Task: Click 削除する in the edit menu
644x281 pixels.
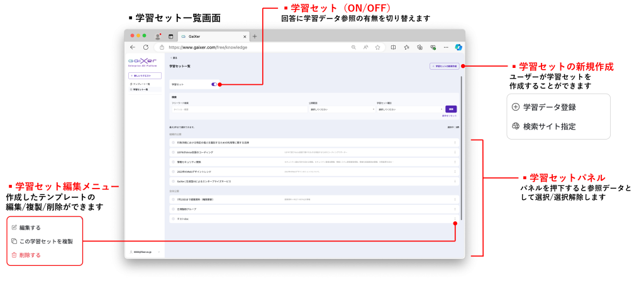Action: click(30, 255)
